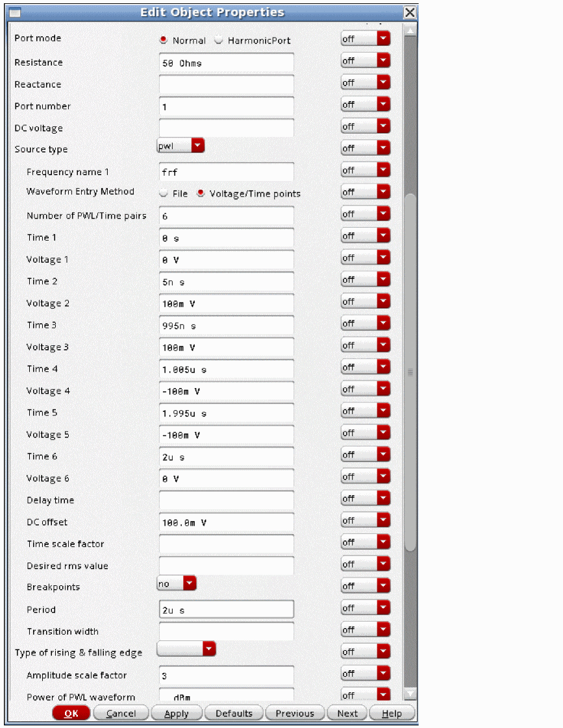
Task: Go to Next object
Action: coord(347,713)
